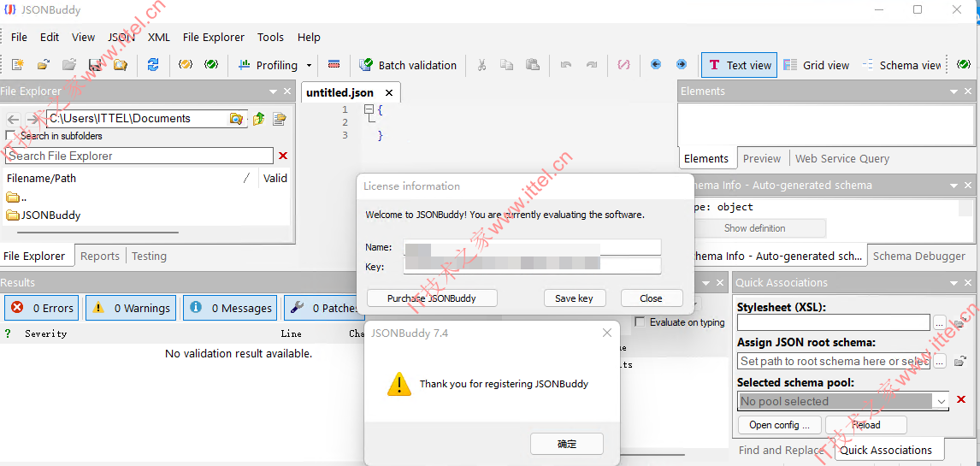The height and width of the screenshot is (466, 980).
Task: Enable Search in subfolders checkbox
Action: (x=9, y=136)
